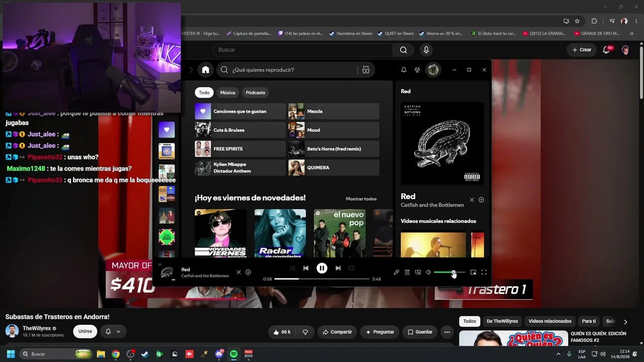644x362 pixels.
Task: Mute Spotify volume speaker icon
Action: tap(428, 272)
